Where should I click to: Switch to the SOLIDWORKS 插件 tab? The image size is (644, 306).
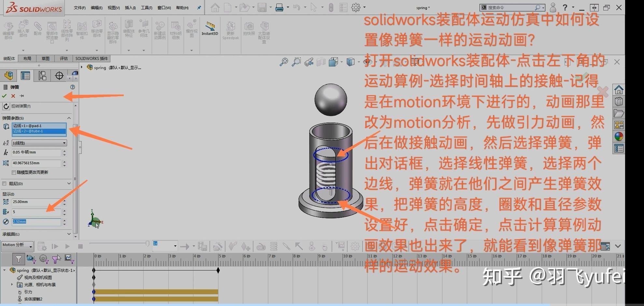pos(91,59)
